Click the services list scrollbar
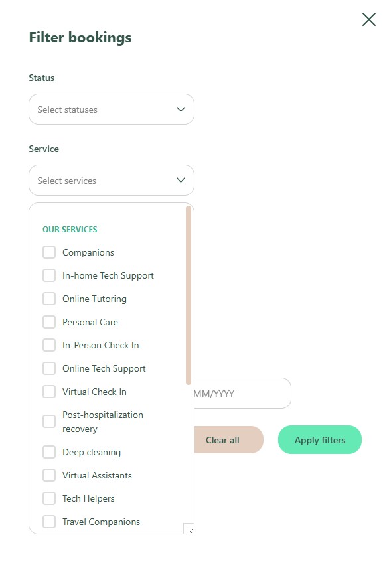 pos(189,295)
